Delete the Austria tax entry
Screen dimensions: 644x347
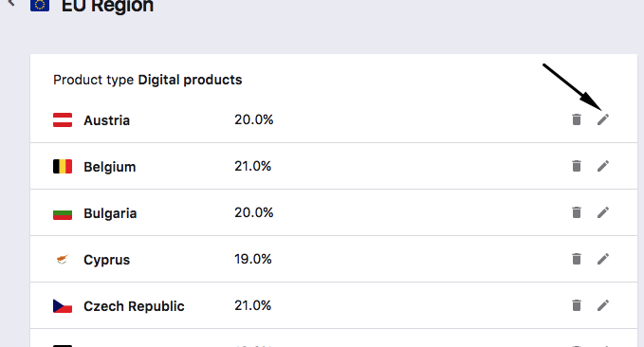point(577,119)
